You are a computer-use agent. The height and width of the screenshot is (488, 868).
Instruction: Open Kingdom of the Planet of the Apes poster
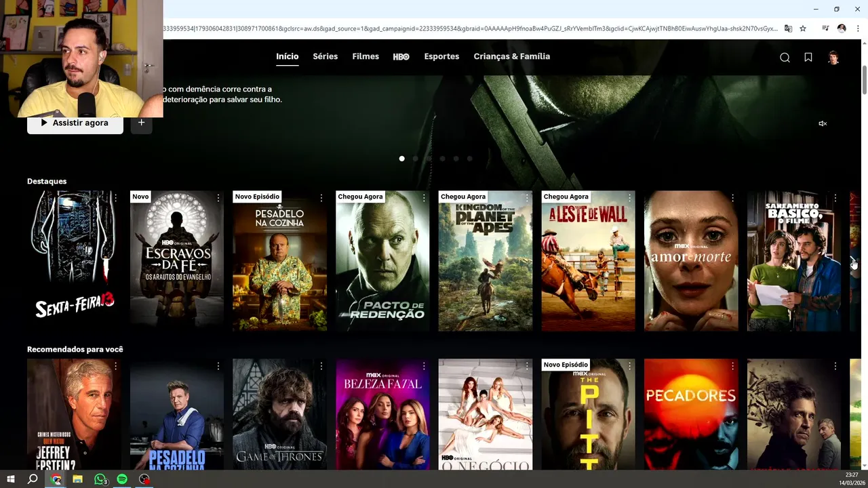[486, 261]
